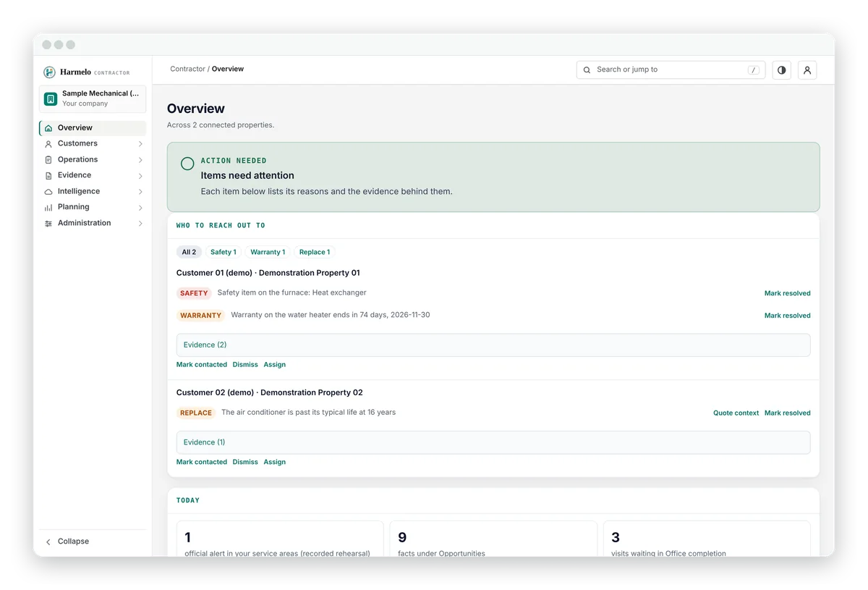The image size is (868, 590).
Task: Toggle the dark/light theme button
Action: point(781,70)
